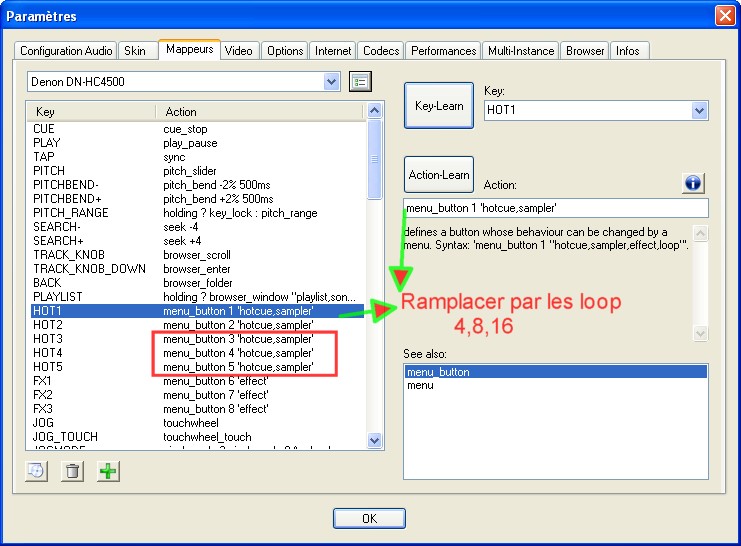Click the trash delete mapping icon
This screenshot has height=546, width=741.
pos(71,472)
